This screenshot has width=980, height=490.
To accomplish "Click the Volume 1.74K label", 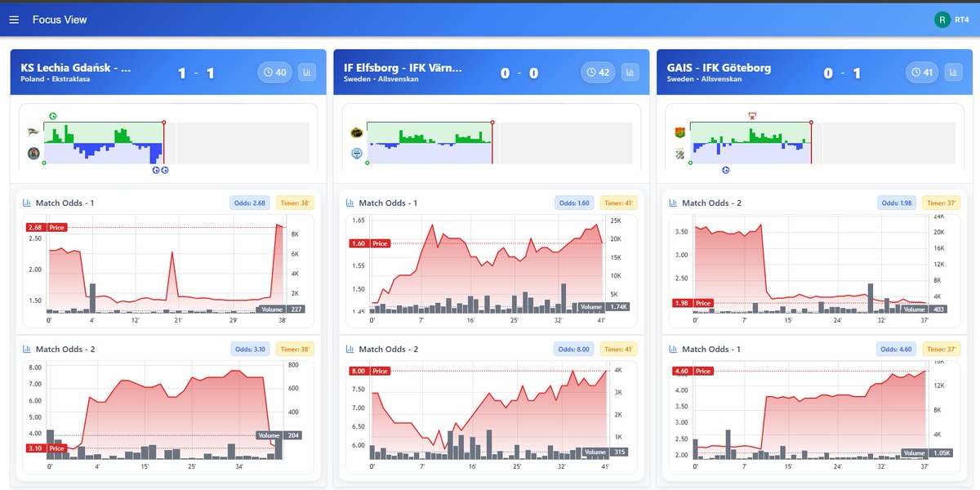I will click(604, 306).
